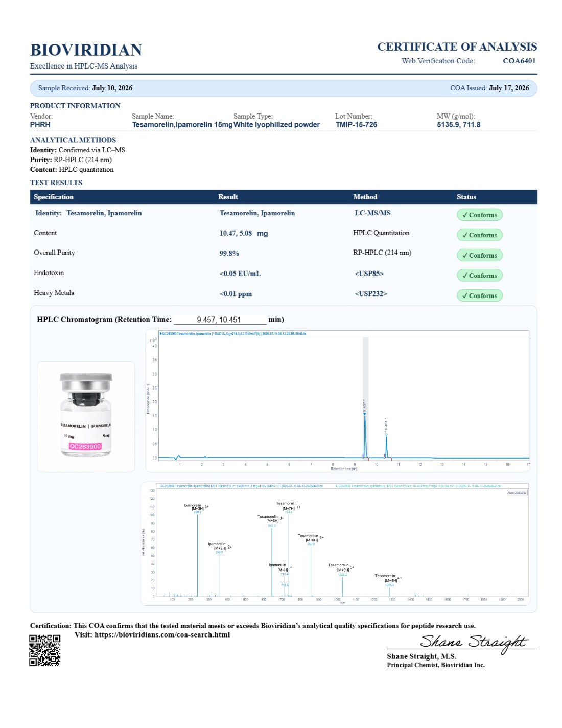Click Identity: Confirmed via LC–MS line
The image size is (562, 728).
point(78,150)
